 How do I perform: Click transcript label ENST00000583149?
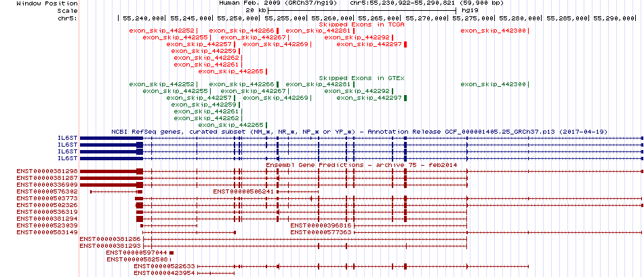coord(47,232)
